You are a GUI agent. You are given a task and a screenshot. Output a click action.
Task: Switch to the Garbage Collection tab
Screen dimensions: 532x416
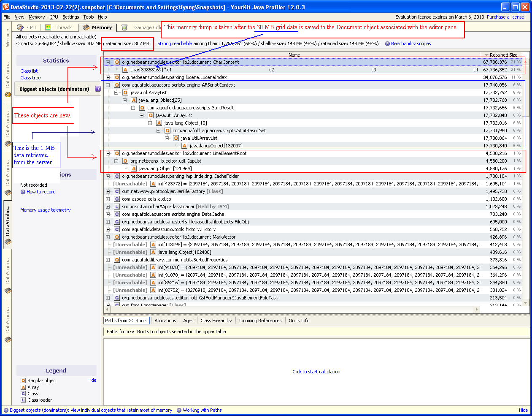[x=142, y=27]
